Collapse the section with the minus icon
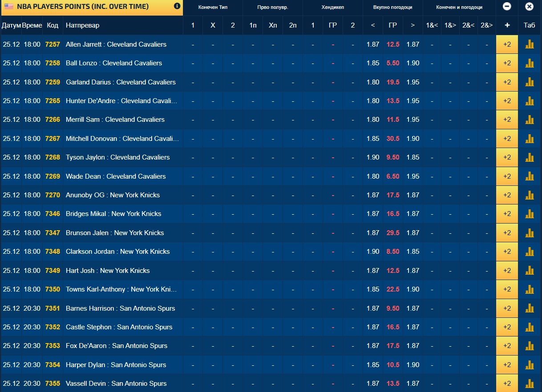This screenshot has height=392, width=542. point(507,7)
